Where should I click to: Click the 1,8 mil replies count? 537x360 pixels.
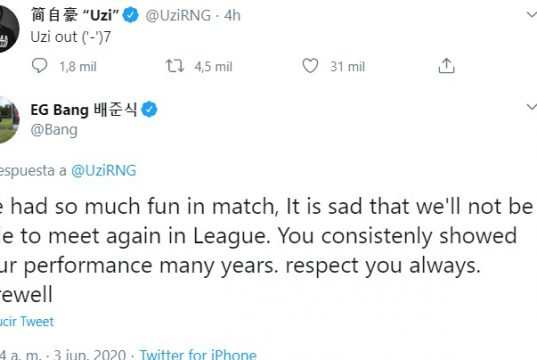coord(78,66)
